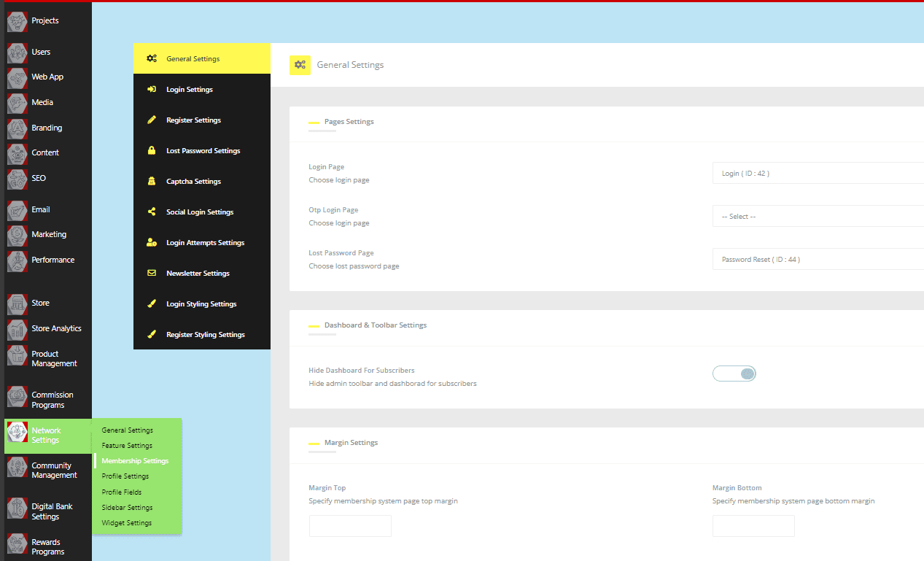Expand the Otp Login Page dropdown
Viewport: 924px width, 561px height.
(x=817, y=217)
